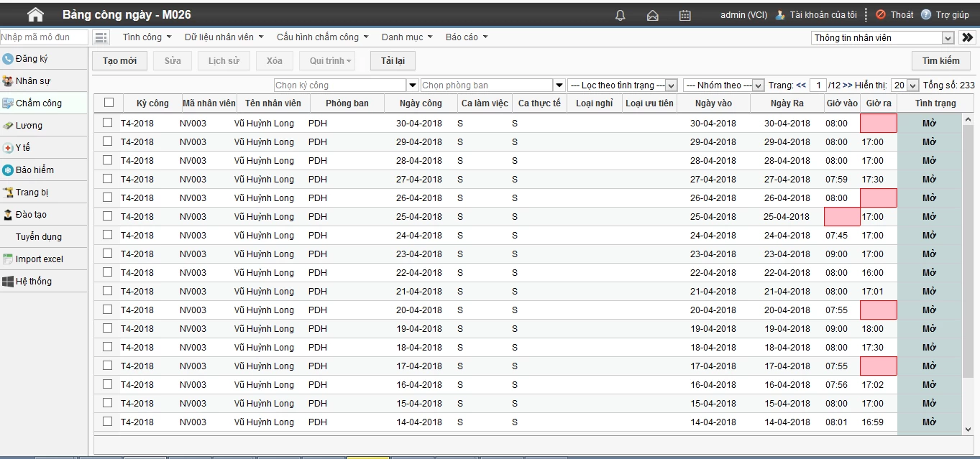
Task: Open the Nhóm theo dropdown
Action: (x=723, y=85)
